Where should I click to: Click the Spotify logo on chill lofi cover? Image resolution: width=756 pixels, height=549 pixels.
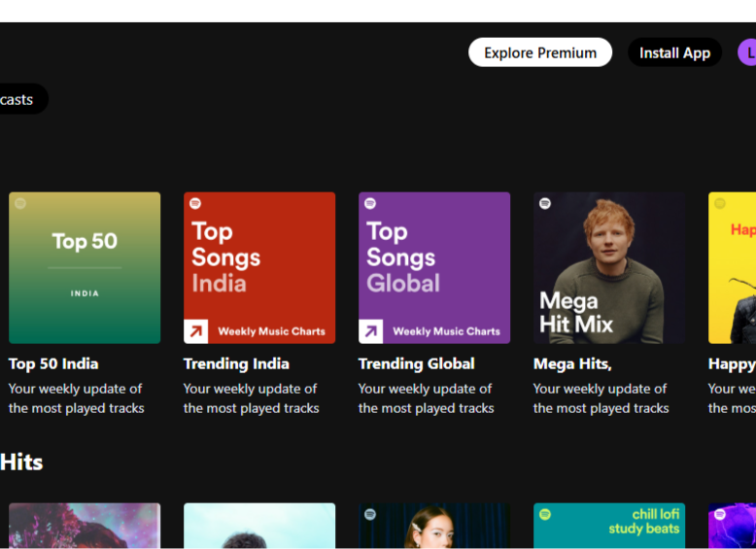545,514
